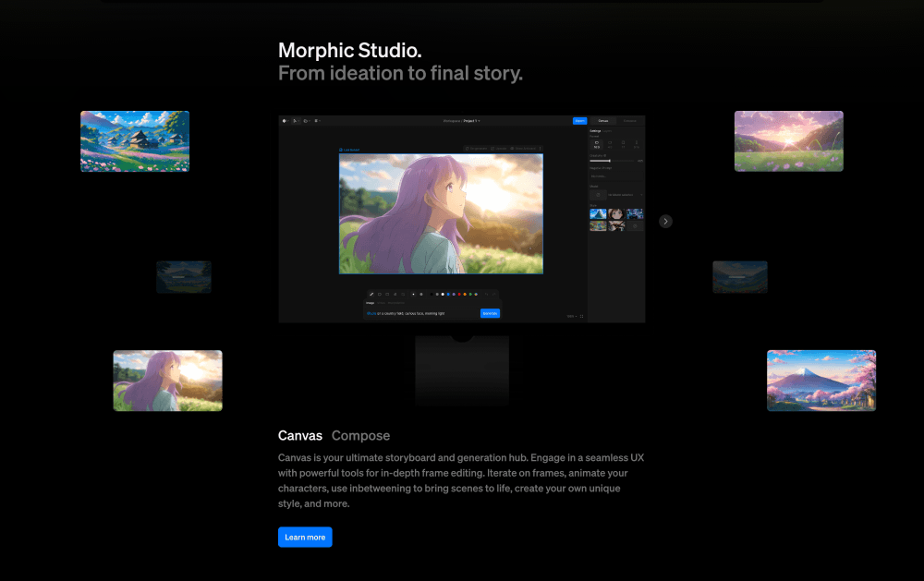The image size is (924, 581).
Task: Click the prompt text field beside Generate
Action: tap(421, 313)
